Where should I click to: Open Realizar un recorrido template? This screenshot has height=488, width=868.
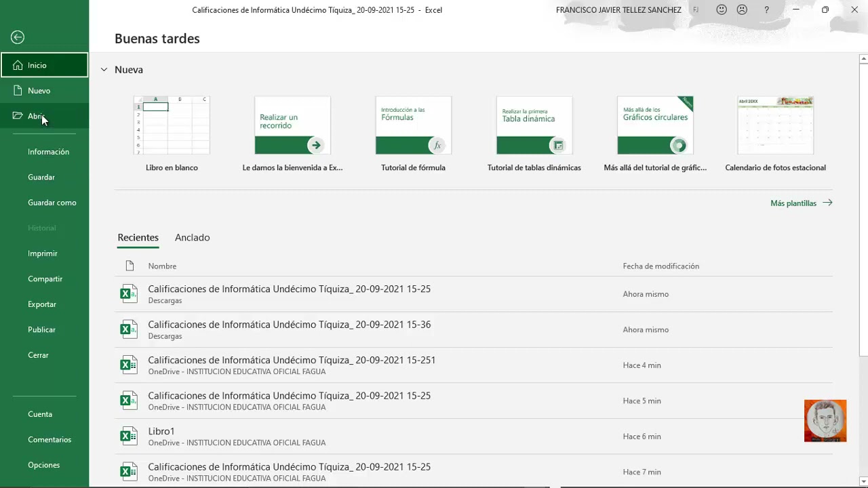point(292,134)
